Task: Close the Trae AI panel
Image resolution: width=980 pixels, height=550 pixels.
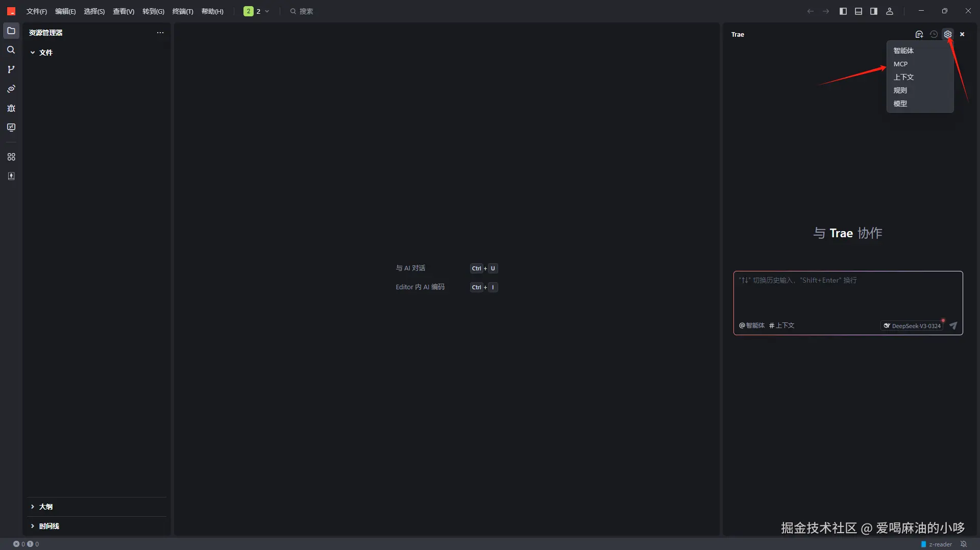Action: click(x=962, y=34)
